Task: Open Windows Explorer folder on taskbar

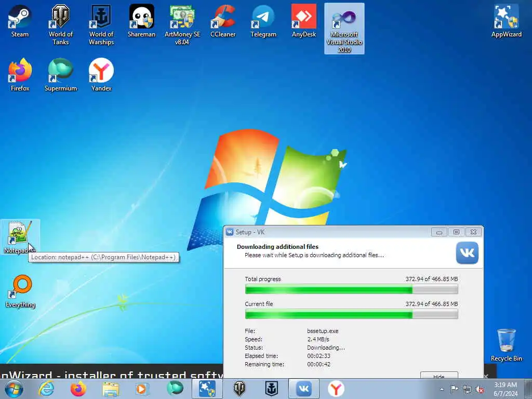Action: (111, 389)
